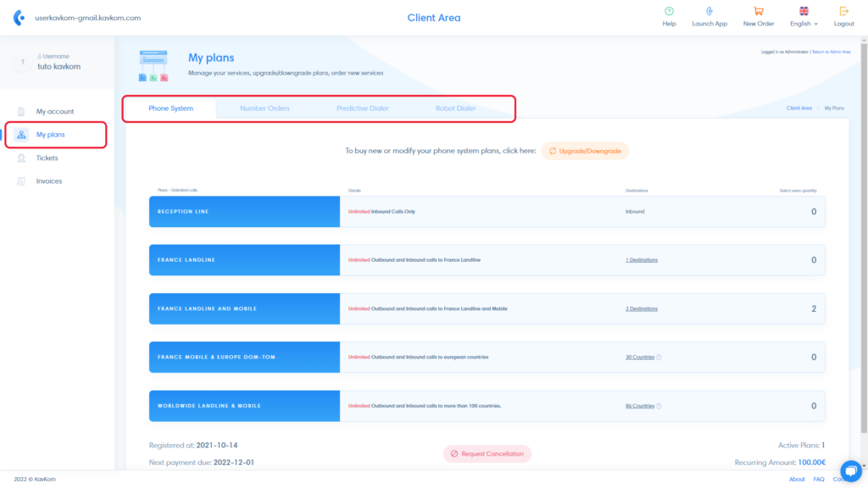Click the Return to Admin Area link
The image size is (868, 488).
[831, 52]
